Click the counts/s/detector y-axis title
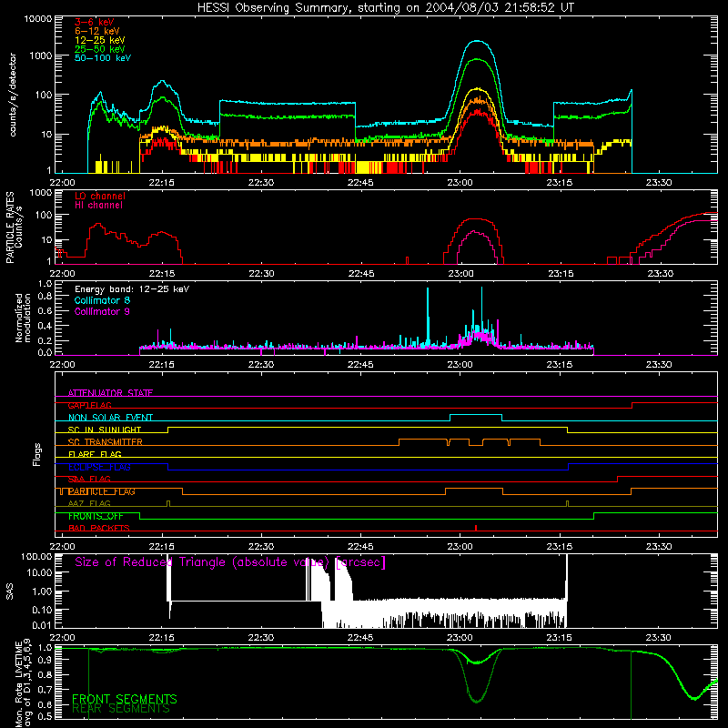 click(x=13, y=95)
